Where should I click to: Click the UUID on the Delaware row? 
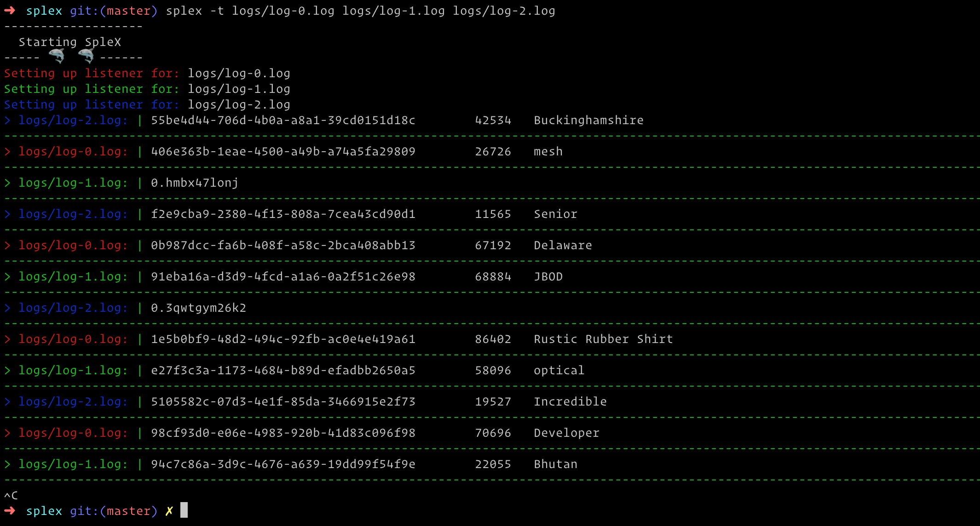(x=283, y=246)
